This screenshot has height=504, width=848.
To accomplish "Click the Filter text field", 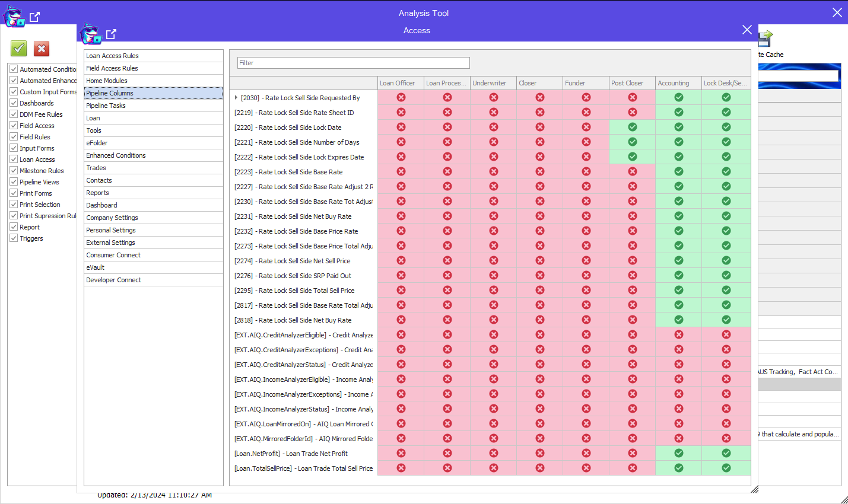I will pos(353,63).
